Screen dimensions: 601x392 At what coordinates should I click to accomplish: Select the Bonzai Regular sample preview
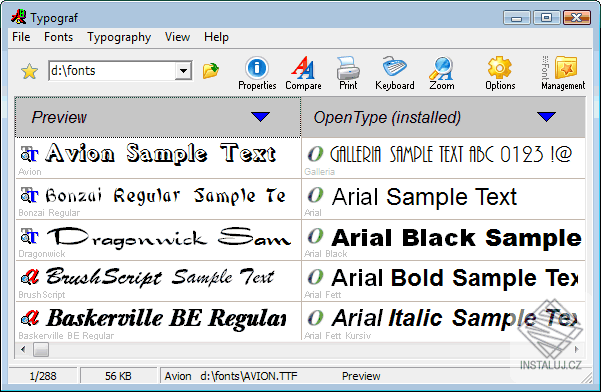coord(166,195)
